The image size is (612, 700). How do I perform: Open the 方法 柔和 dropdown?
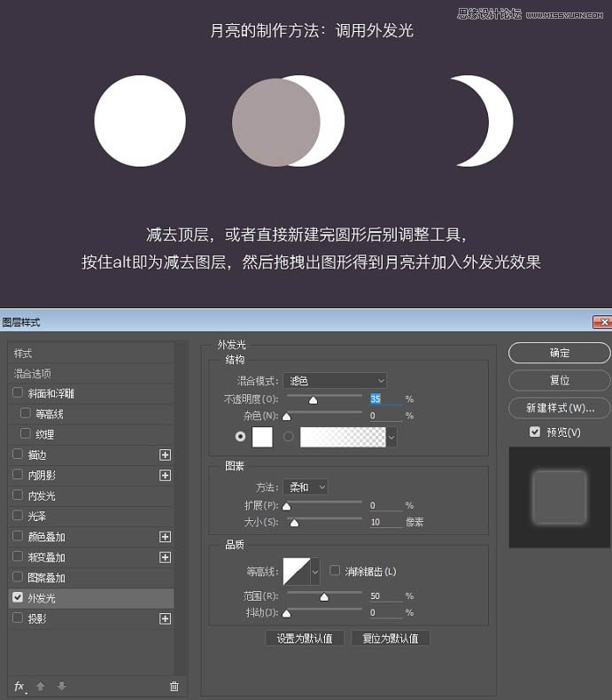point(305,486)
